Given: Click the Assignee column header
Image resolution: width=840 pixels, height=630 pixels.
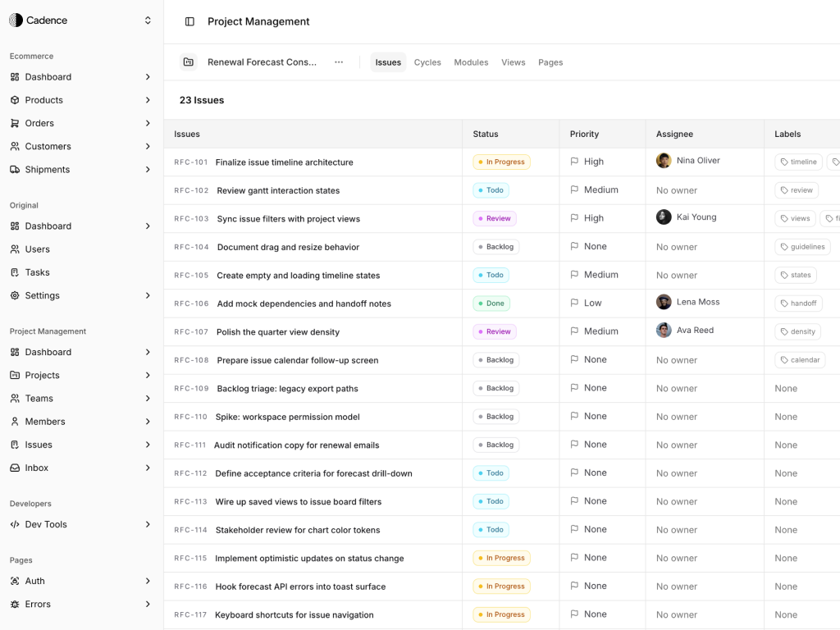Looking at the screenshot, I should pyautogui.click(x=674, y=134).
